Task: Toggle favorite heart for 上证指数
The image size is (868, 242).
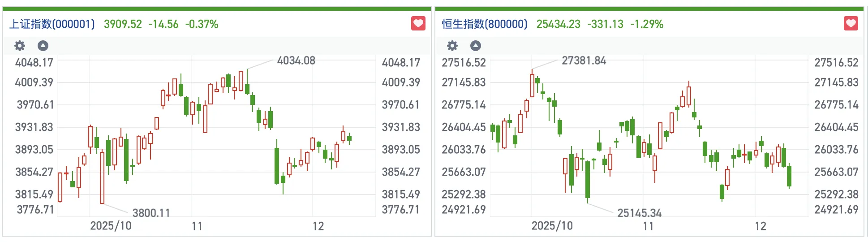Action: [418, 23]
